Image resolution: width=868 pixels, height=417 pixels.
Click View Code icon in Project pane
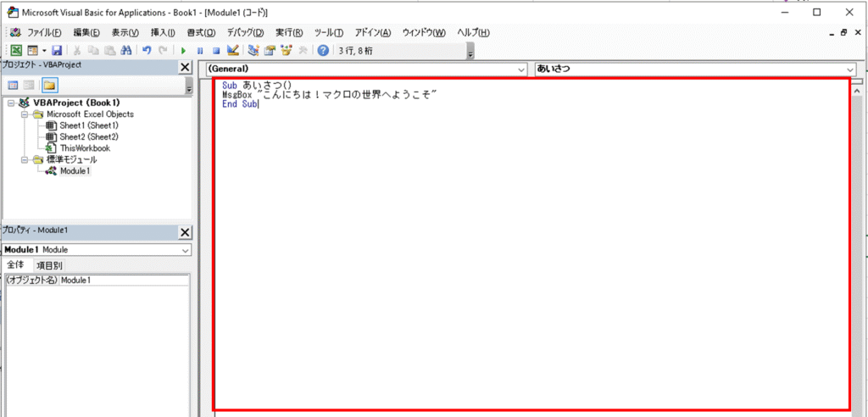tap(13, 86)
